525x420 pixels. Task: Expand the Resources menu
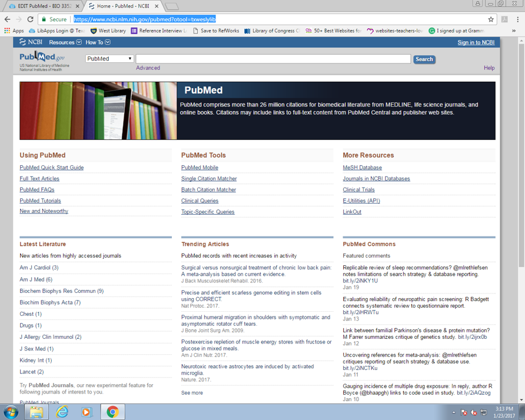point(65,42)
